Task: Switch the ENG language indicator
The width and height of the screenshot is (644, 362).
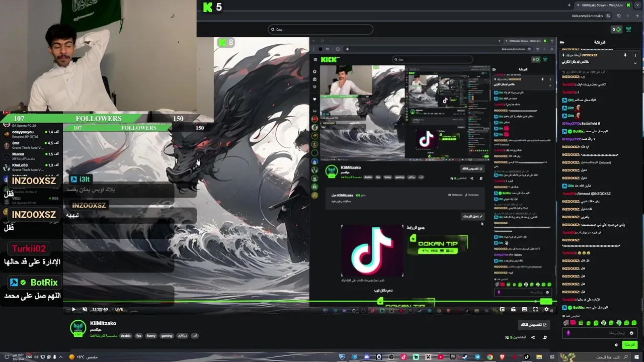Action: [x=29, y=357]
